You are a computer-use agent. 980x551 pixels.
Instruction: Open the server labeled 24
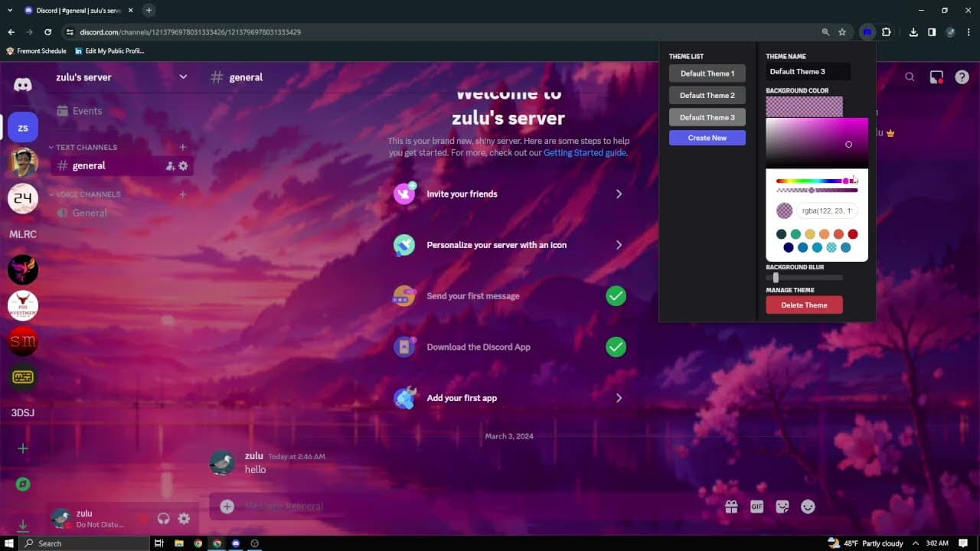click(x=23, y=198)
